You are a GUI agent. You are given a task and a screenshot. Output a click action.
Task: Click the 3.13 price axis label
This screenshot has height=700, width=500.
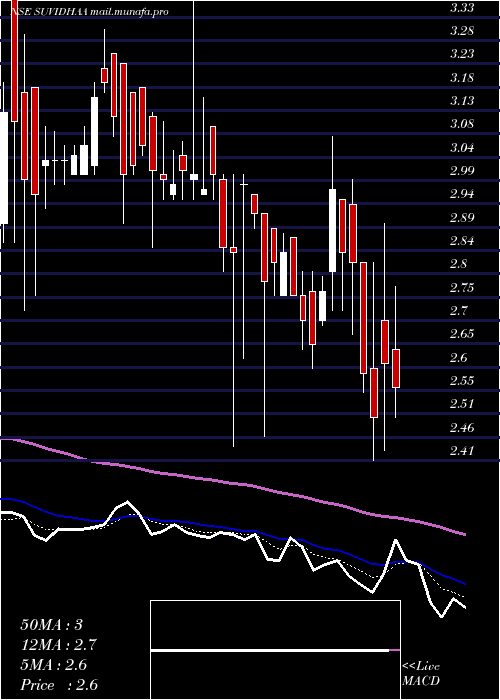click(461, 100)
